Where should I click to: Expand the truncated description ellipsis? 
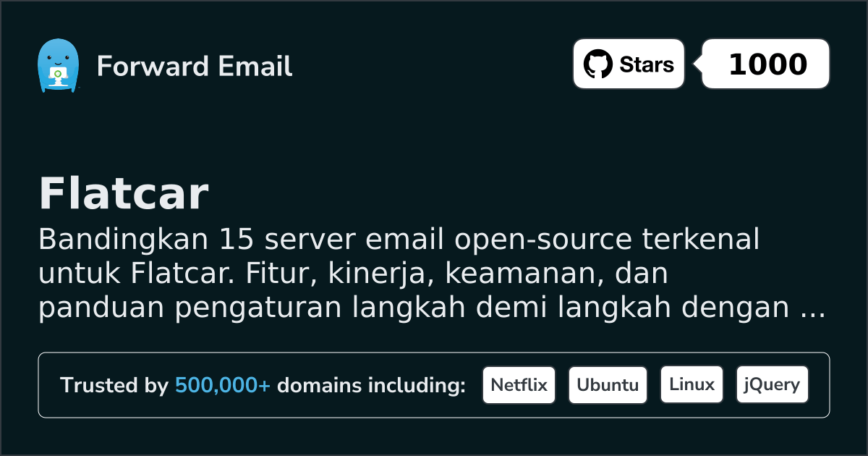(x=814, y=313)
